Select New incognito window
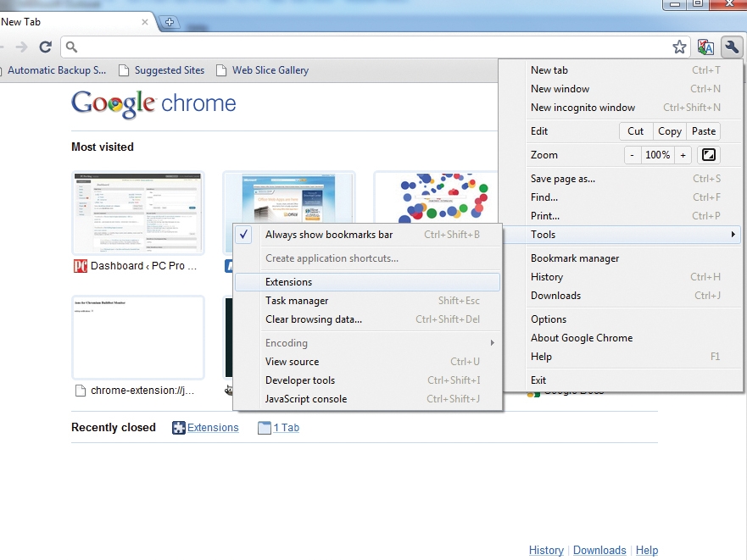747x560 pixels. (x=633, y=108)
